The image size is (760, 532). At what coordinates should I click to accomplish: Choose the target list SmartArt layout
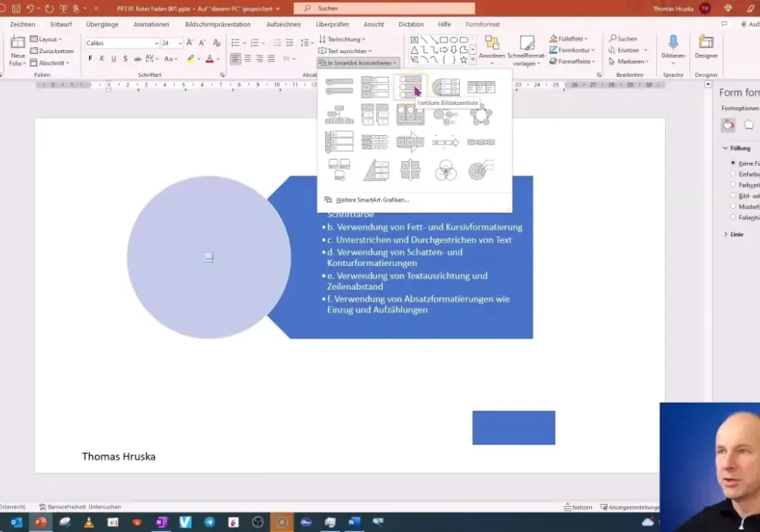point(481,170)
